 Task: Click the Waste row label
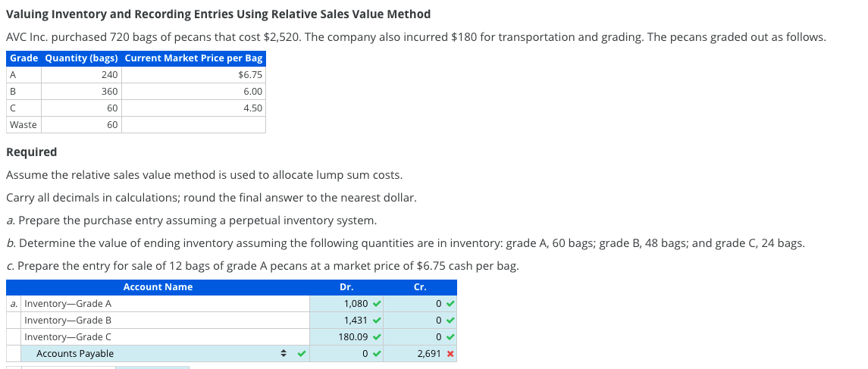pyautogui.click(x=24, y=124)
